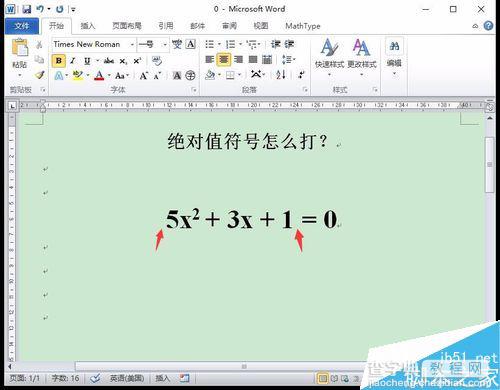The image size is (500, 390).
Task: Select the Format Painter brush
Action: 40,75
